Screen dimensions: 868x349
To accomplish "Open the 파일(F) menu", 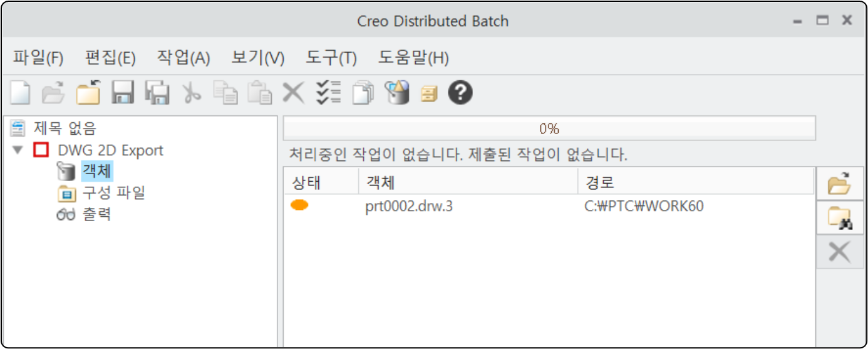I will pos(38,58).
